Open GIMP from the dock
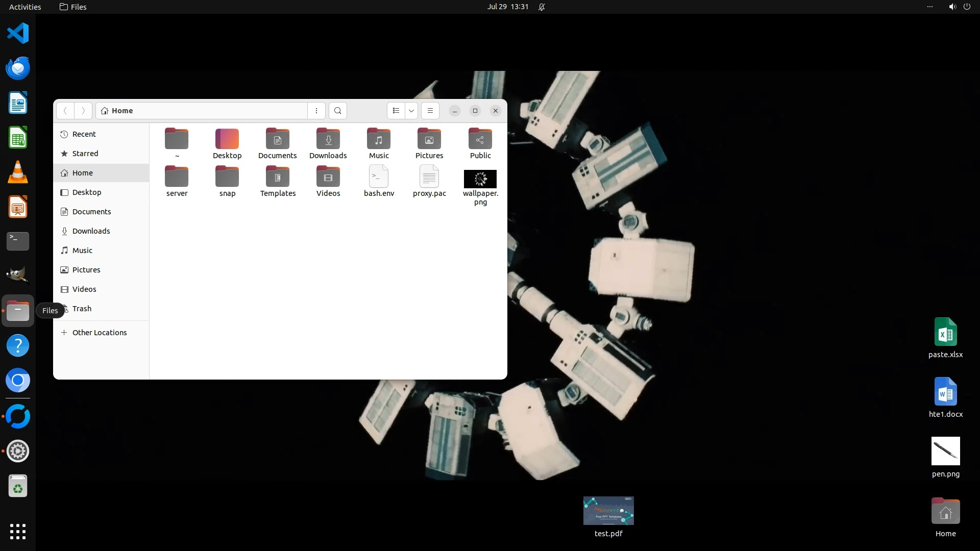This screenshot has height=551, width=980. [18, 275]
